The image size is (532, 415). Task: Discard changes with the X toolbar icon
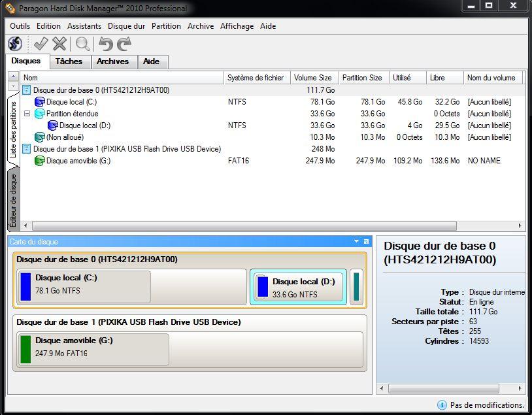pyautogui.click(x=59, y=44)
